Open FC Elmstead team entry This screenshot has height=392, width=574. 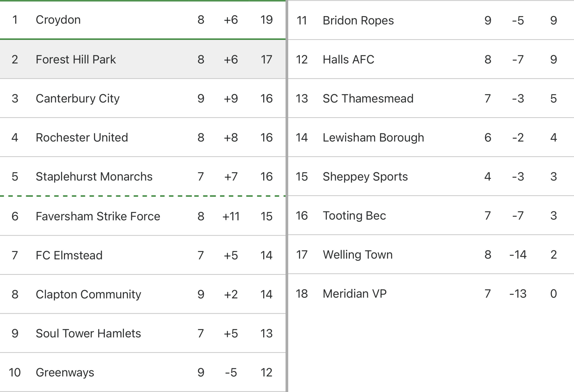click(x=143, y=255)
